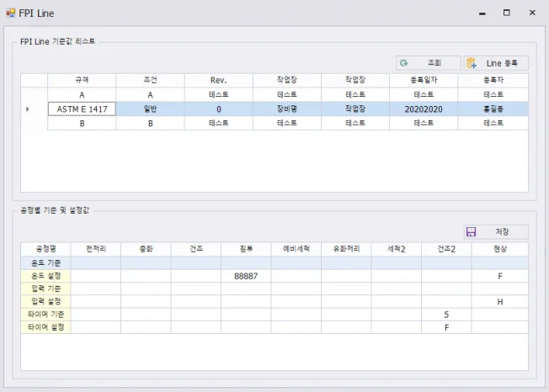Click the Rev. column header
This screenshot has width=549, height=392.
218,80
